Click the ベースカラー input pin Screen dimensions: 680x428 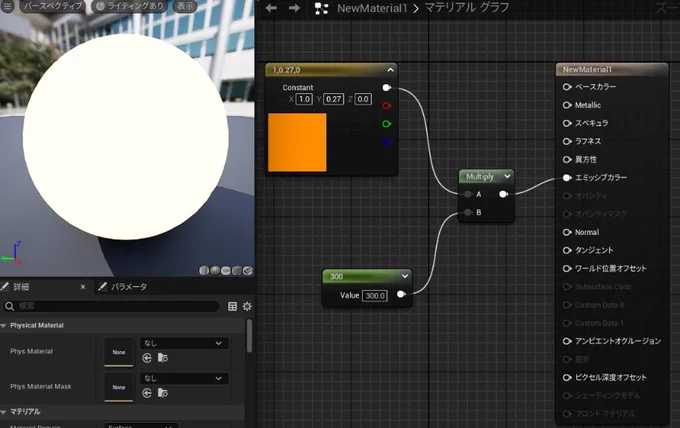(x=567, y=87)
